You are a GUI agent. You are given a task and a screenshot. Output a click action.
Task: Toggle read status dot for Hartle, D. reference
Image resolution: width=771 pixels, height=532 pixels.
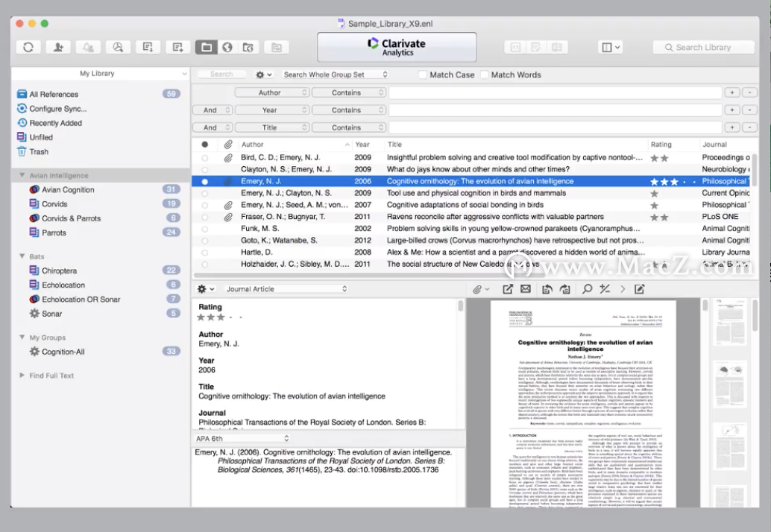tap(205, 253)
